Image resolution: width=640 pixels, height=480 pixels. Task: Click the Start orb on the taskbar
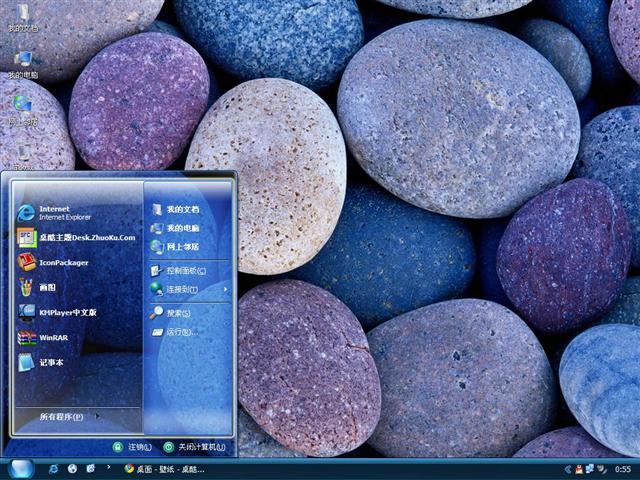[20, 468]
